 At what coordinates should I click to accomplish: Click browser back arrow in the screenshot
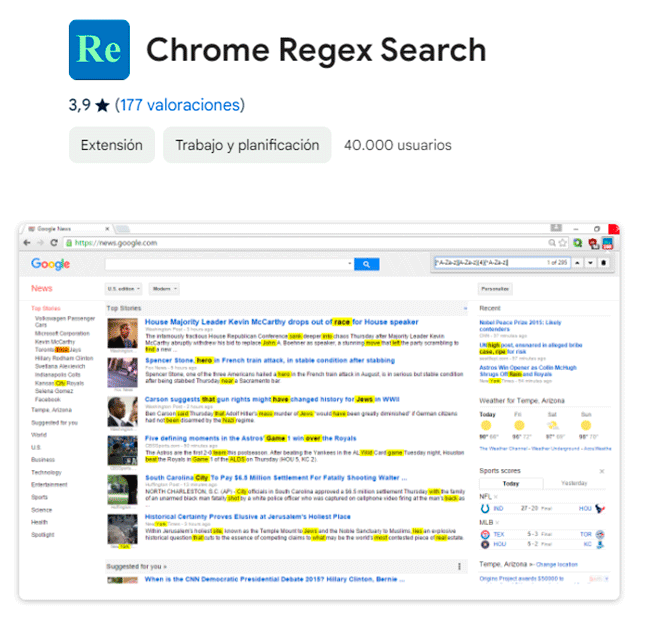click(x=27, y=243)
